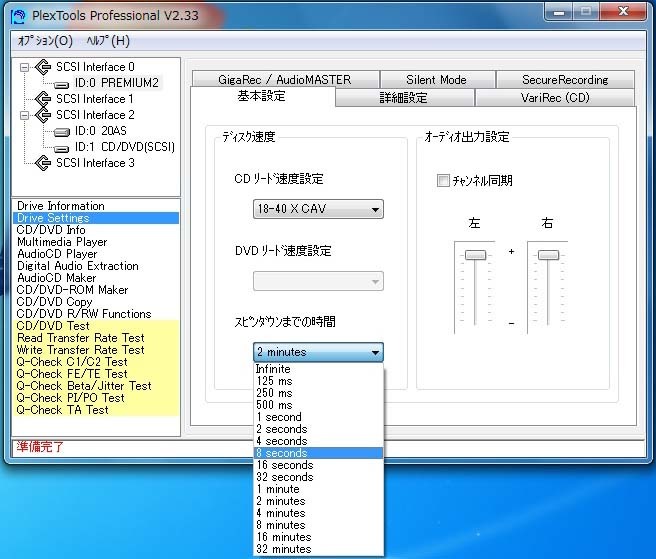Select ID:1 CD/DVD(SCSI) drive icon
Image resolution: width=656 pixels, height=559 pixels.
pyautogui.click(x=61, y=147)
